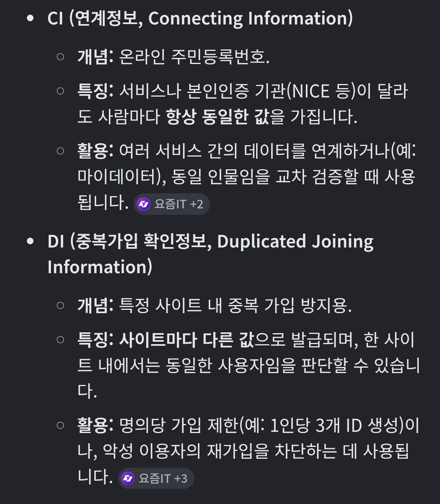Click the 활용 label under DI section
Screen dimensions: 440x504
pos(96,425)
